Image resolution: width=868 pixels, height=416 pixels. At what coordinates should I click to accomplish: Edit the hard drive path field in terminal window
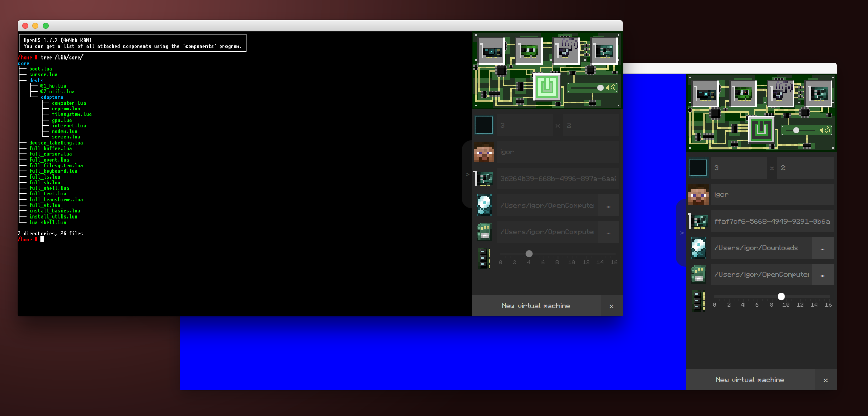pyautogui.click(x=547, y=205)
